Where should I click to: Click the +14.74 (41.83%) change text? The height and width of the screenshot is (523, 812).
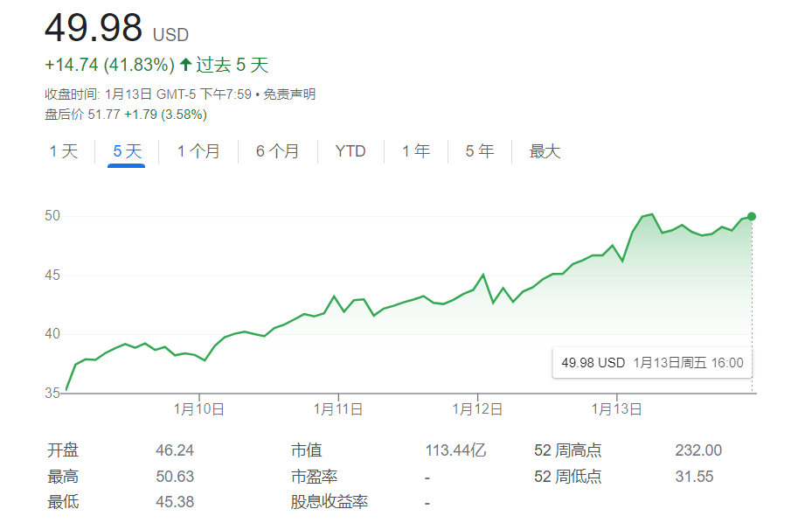tap(107, 64)
